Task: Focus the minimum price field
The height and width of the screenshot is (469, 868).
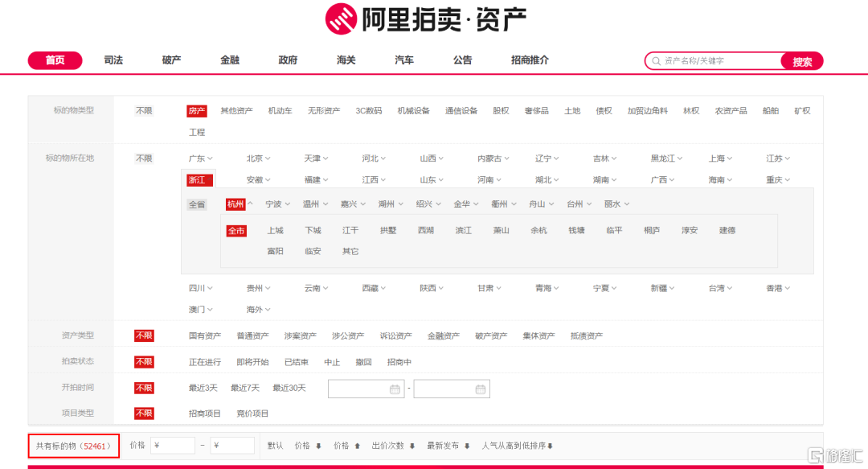Action: pos(173,445)
